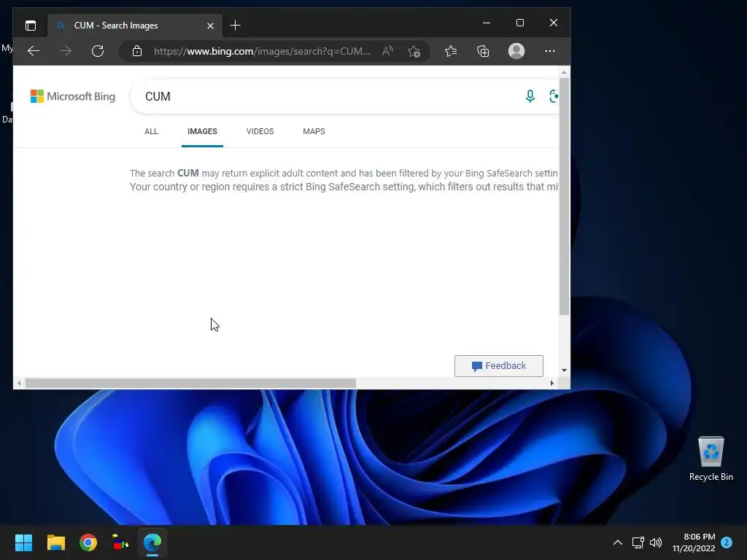The image size is (747, 560).
Task: Click the scroll down arrow
Action: (x=564, y=370)
